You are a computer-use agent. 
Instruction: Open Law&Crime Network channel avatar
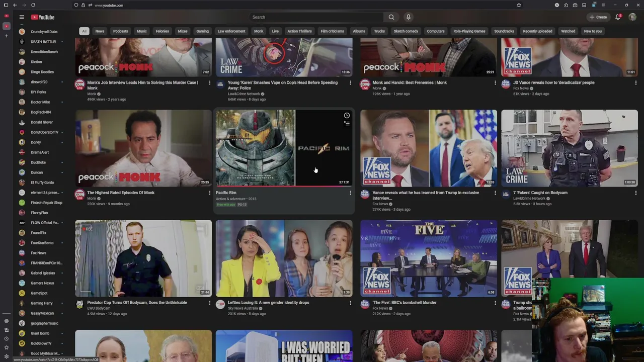point(220,84)
